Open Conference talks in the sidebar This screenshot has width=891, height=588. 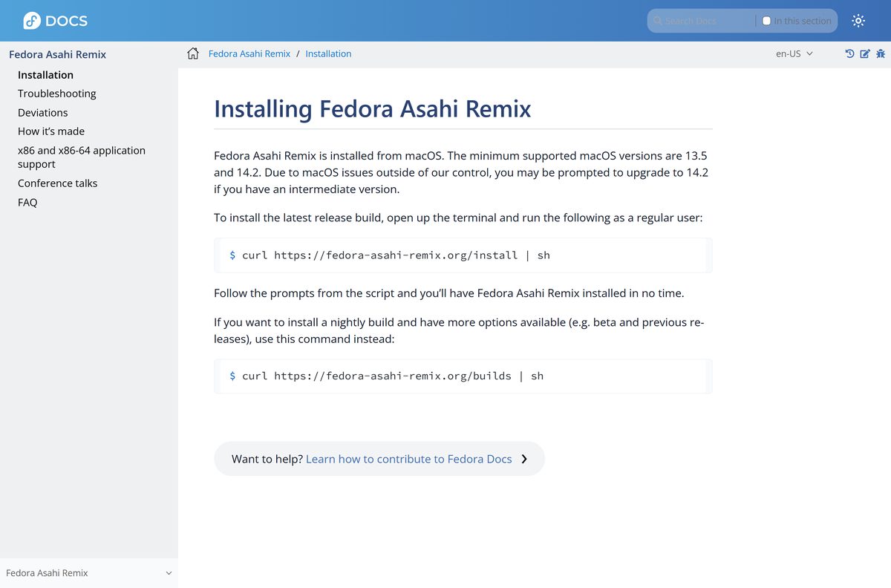(x=58, y=183)
